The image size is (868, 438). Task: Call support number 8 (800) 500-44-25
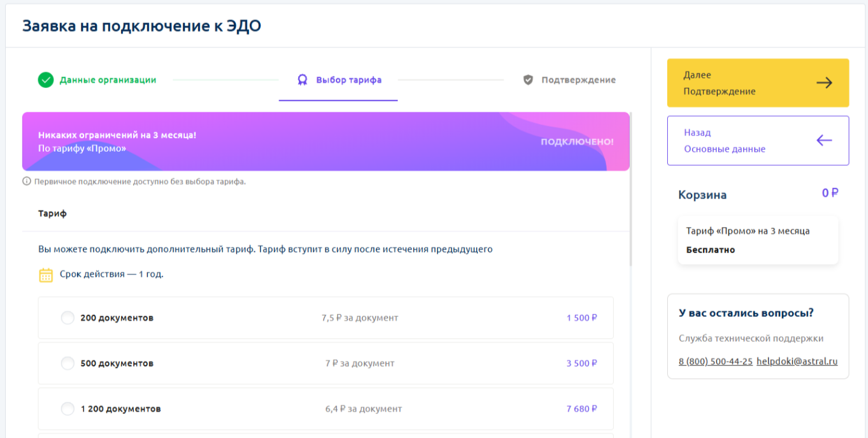coord(716,361)
